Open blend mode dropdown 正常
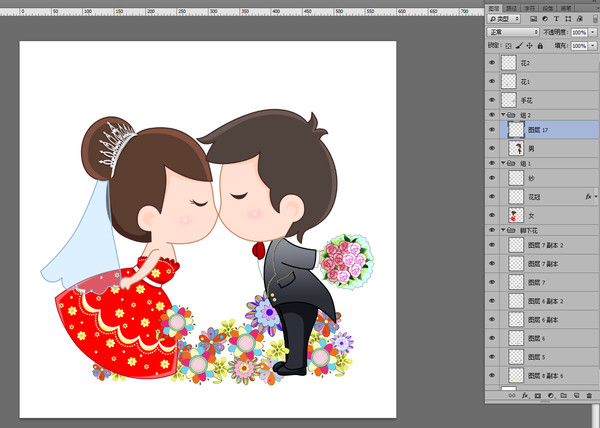Screen dimensions: 600x428 (x=513, y=33)
